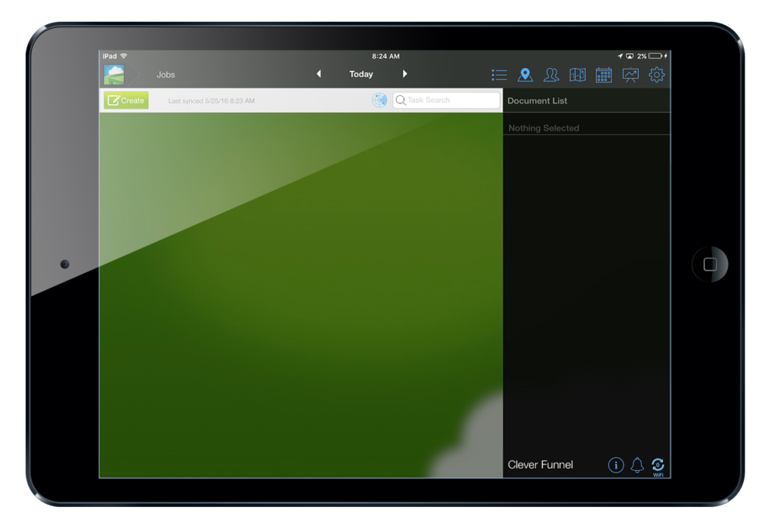Tap the Clever Funnel label
Viewport: 774px width, 532px height.
click(540, 465)
